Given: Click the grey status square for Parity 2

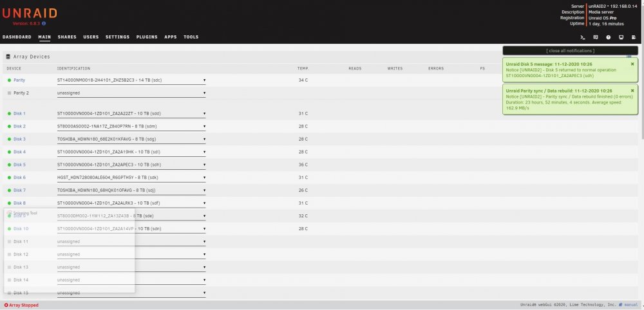Looking at the screenshot, I should [10, 93].
